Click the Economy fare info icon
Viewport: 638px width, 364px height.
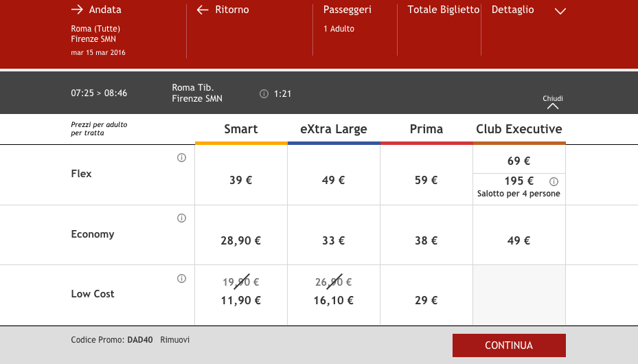pyautogui.click(x=182, y=218)
